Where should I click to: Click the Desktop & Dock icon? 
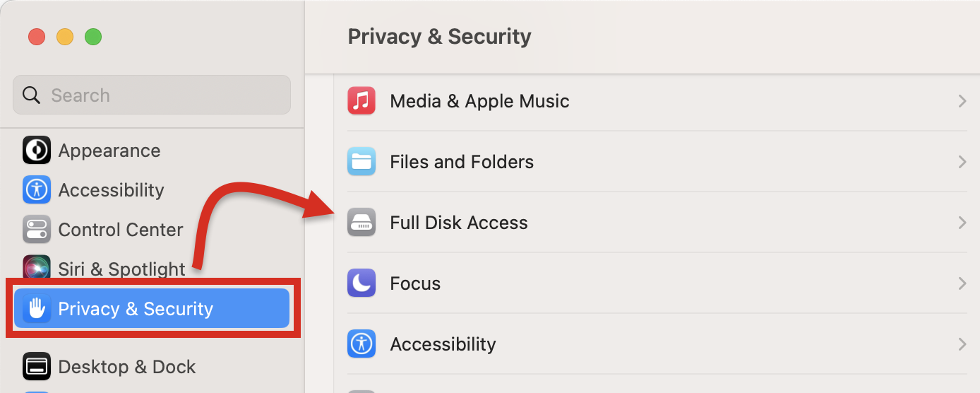click(37, 367)
